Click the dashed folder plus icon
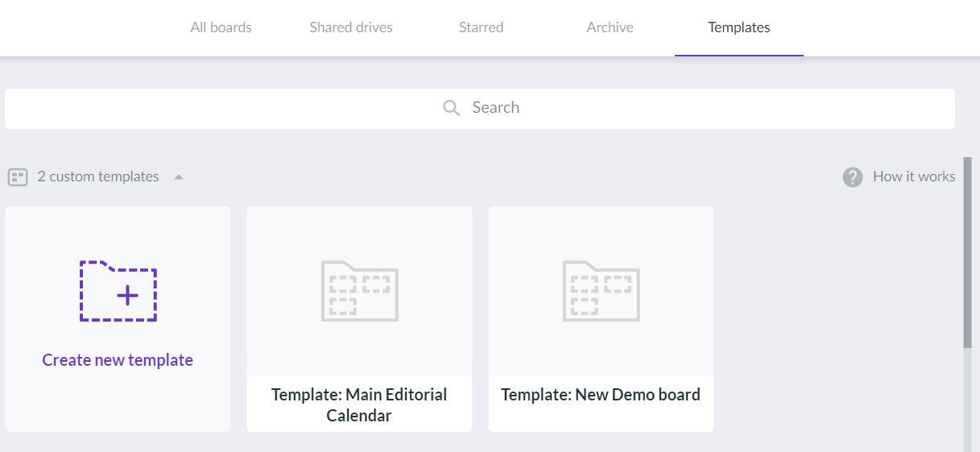 tap(118, 291)
